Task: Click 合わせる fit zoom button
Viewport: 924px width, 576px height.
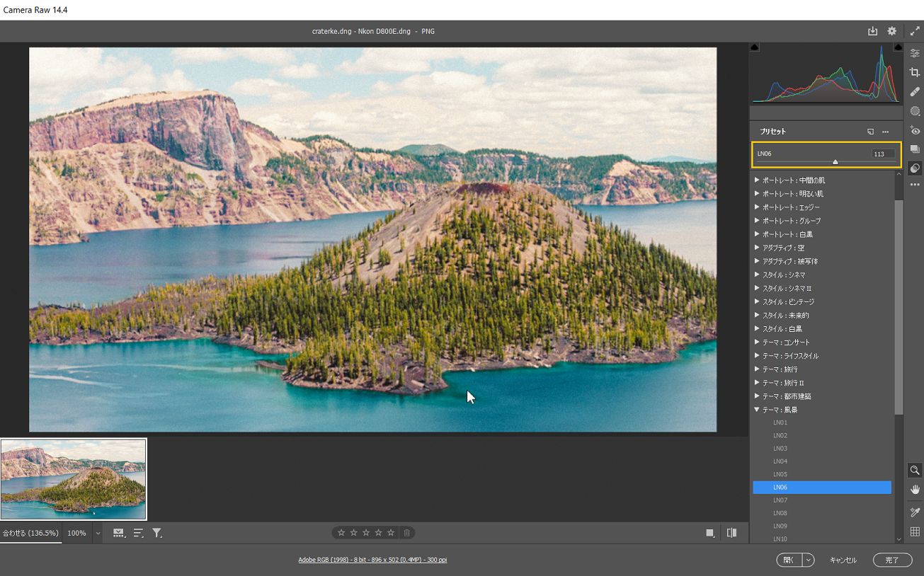Action: [30, 533]
